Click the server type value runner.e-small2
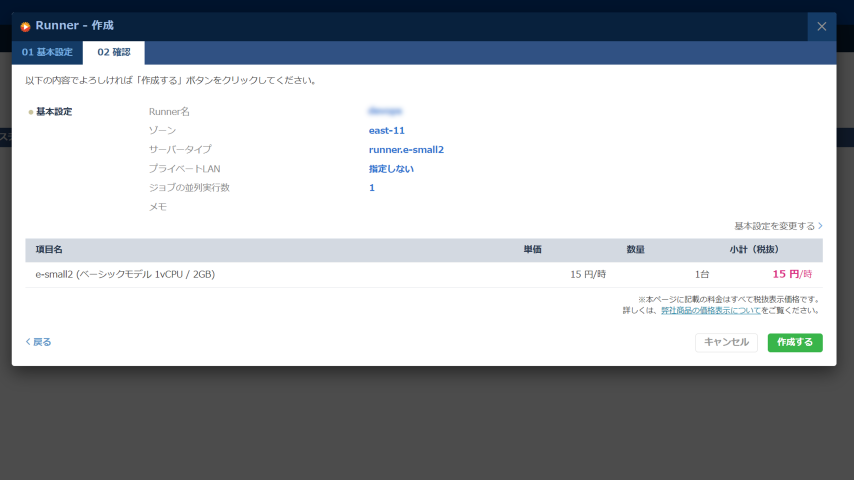 tap(406, 149)
